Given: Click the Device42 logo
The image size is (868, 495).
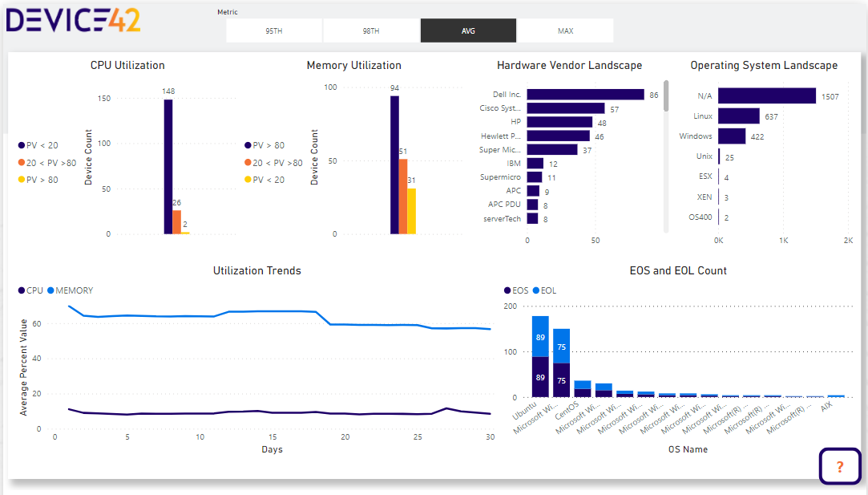Looking at the screenshot, I should click(x=74, y=20).
